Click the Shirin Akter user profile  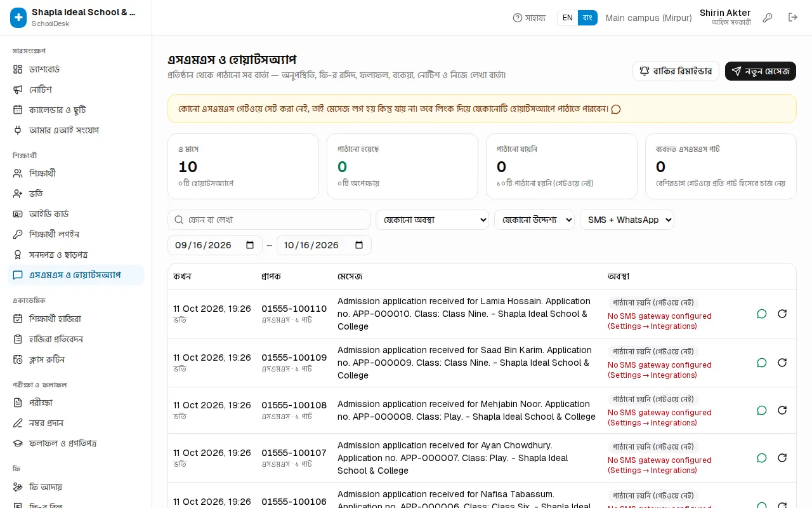[725, 17]
